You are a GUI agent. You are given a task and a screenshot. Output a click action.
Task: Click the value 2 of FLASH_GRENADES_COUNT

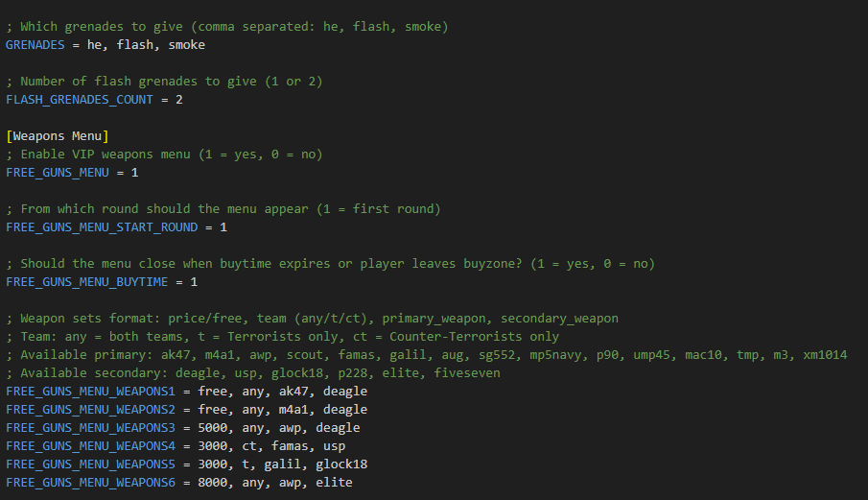coord(178,99)
